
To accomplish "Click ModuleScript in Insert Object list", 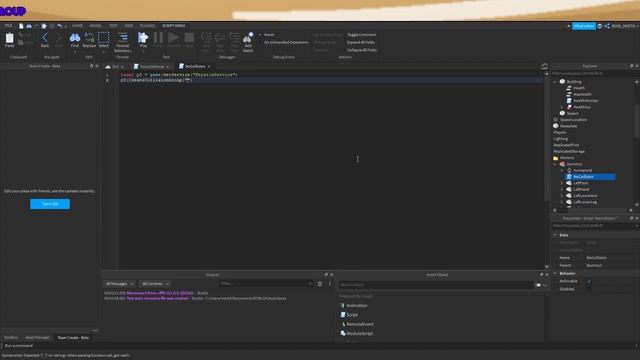I will (359, 333).
